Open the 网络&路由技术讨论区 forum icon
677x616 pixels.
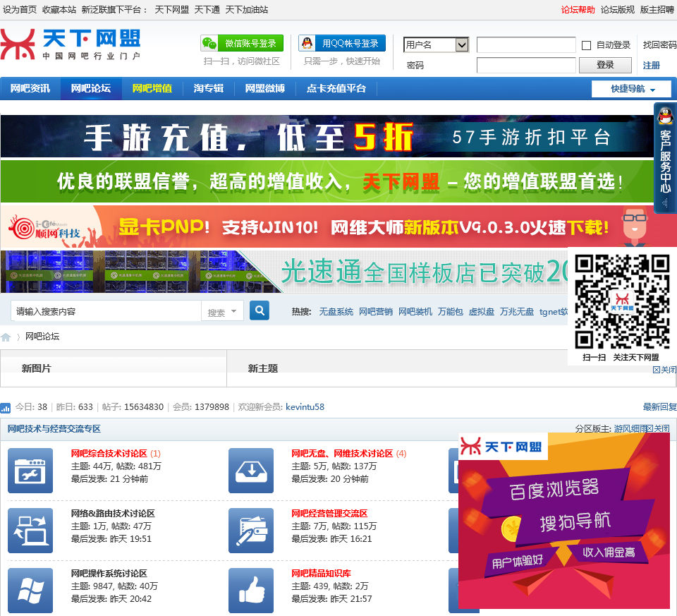[x=30, y=531]
